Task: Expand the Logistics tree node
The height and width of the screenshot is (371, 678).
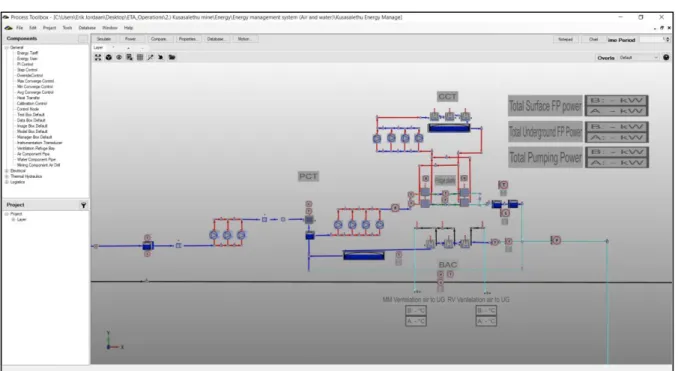Action: click(6, 182)
